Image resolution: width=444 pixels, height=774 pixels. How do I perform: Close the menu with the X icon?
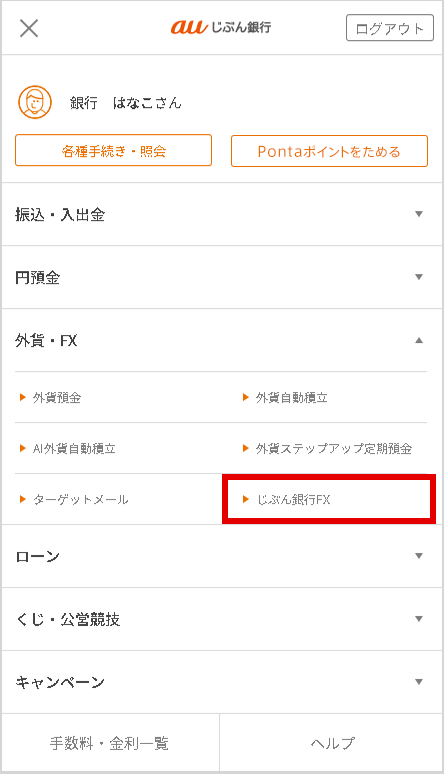(x=29, y=28)
